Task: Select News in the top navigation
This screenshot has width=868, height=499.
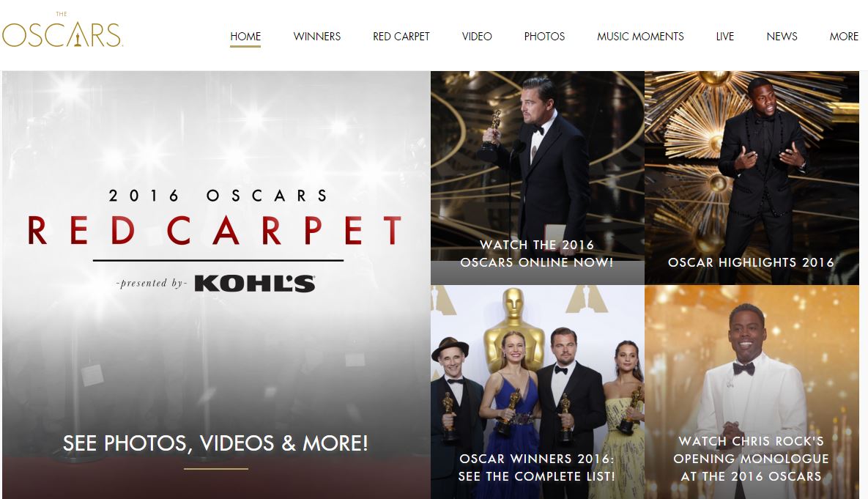Action: pos(782,37)
